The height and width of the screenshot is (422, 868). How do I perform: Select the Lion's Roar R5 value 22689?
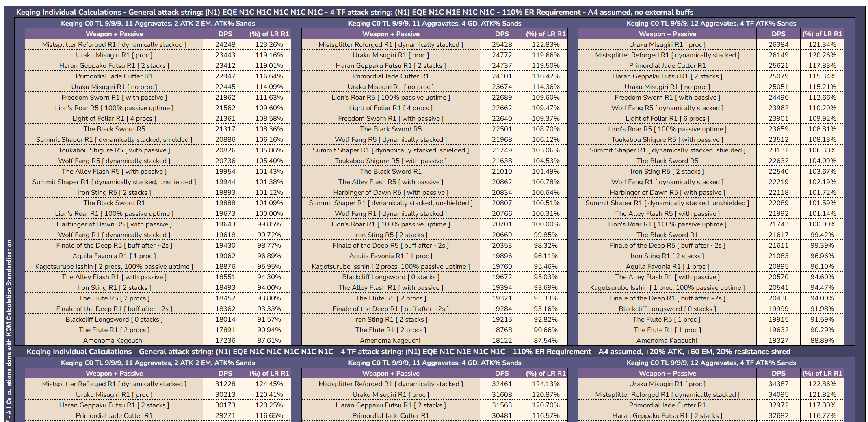[x=502, y=97]
